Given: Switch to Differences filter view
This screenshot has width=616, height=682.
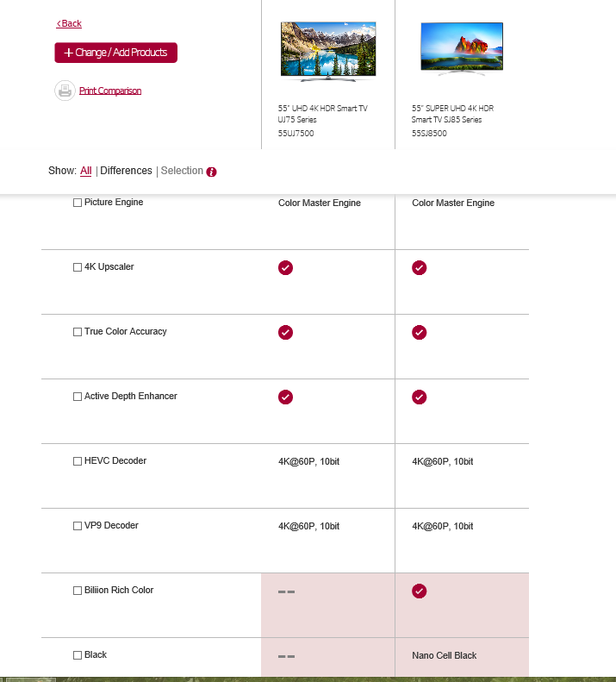Looking at the screenshot, I should [x=126, y=171].
